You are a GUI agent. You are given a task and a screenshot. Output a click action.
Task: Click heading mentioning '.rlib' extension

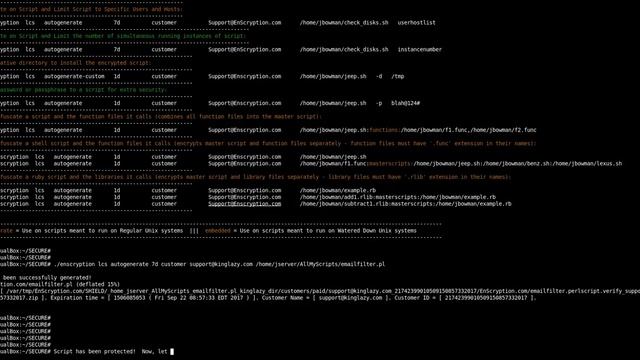256,177
